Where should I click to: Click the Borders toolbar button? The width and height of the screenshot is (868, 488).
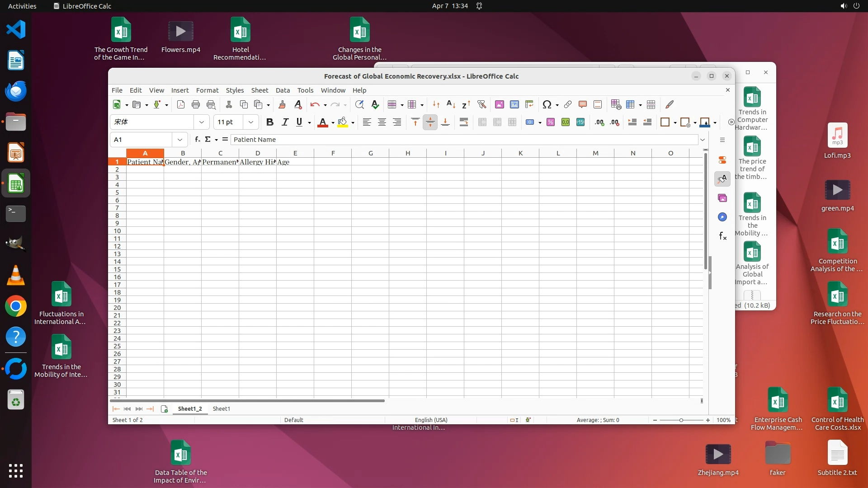pyautogui.click(x=665, y=122)
